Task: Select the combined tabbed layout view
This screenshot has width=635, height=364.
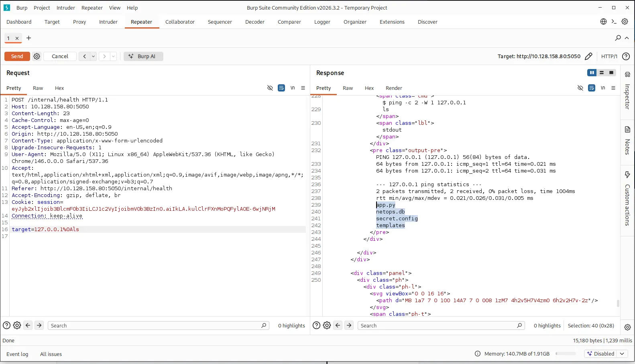Action: click(x=611, y=73)
